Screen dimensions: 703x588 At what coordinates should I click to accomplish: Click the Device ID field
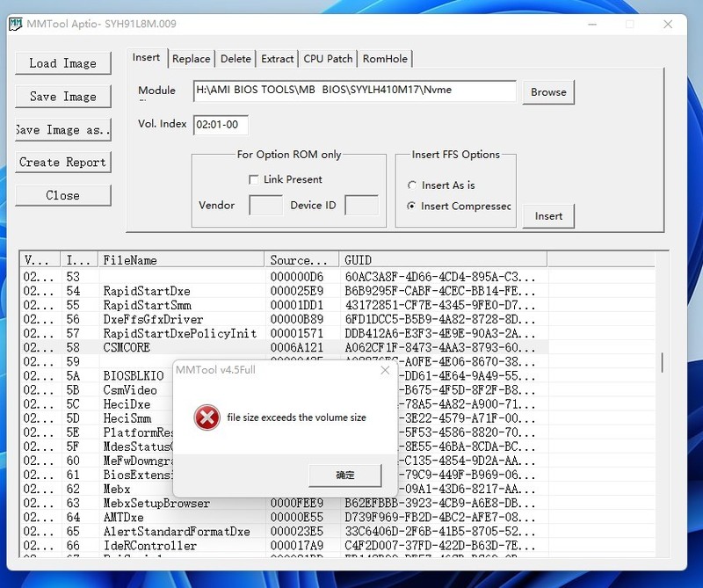(x=361, y=206)
